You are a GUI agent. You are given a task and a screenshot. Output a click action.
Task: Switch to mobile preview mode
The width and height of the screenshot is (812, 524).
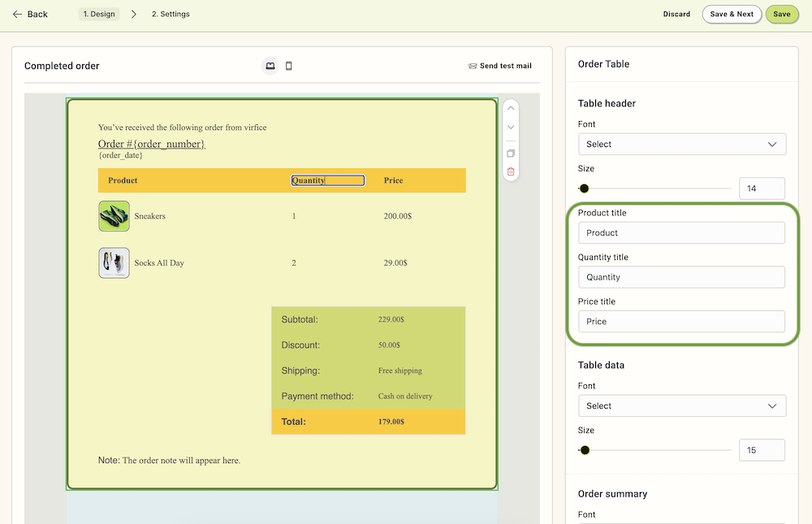click(289, 66)
